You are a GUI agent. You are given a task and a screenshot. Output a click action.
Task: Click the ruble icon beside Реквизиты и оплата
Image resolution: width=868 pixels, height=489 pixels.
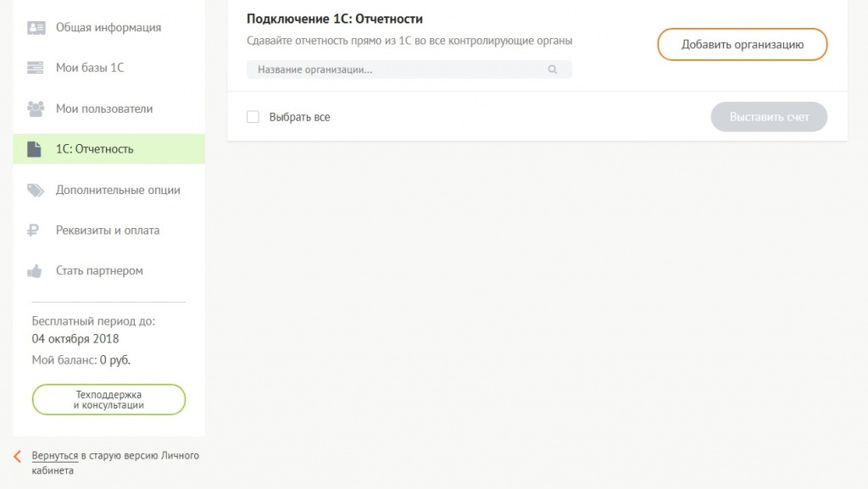[33, 231]
